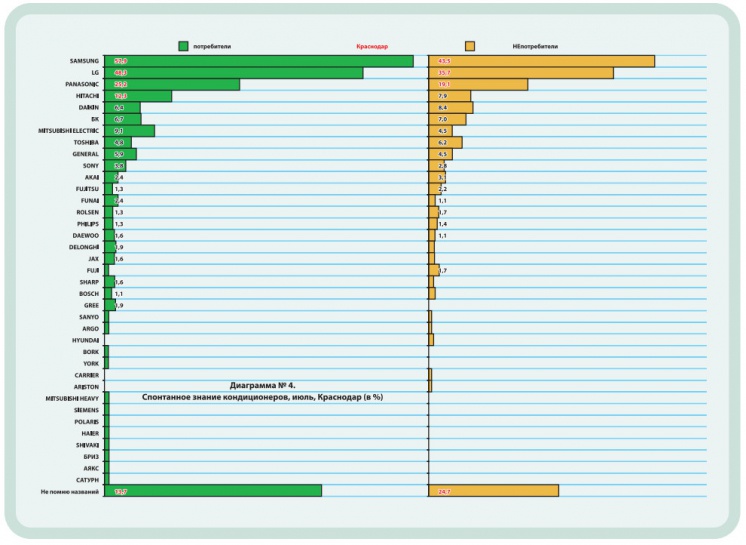Click the HYUNDAI brand label
The width and height of the screenshot is (746, 545).
click(84, 340)
